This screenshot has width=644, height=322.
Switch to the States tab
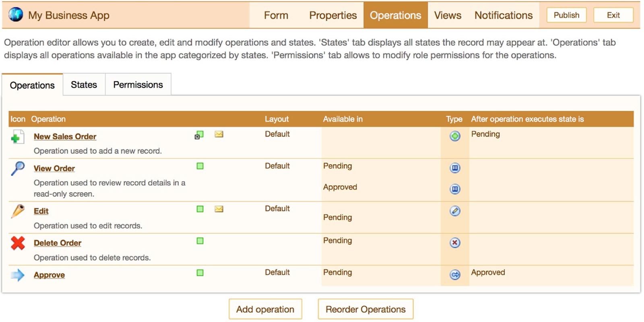84,85
